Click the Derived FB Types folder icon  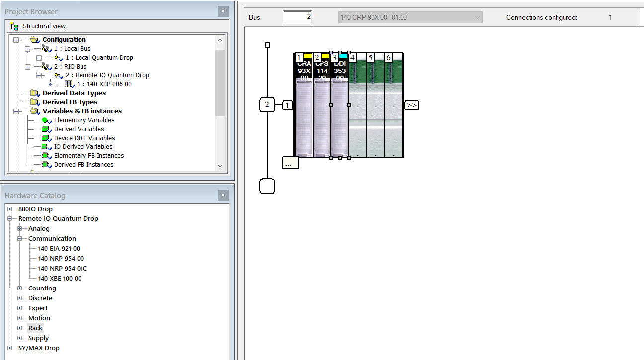coord(34,102)
